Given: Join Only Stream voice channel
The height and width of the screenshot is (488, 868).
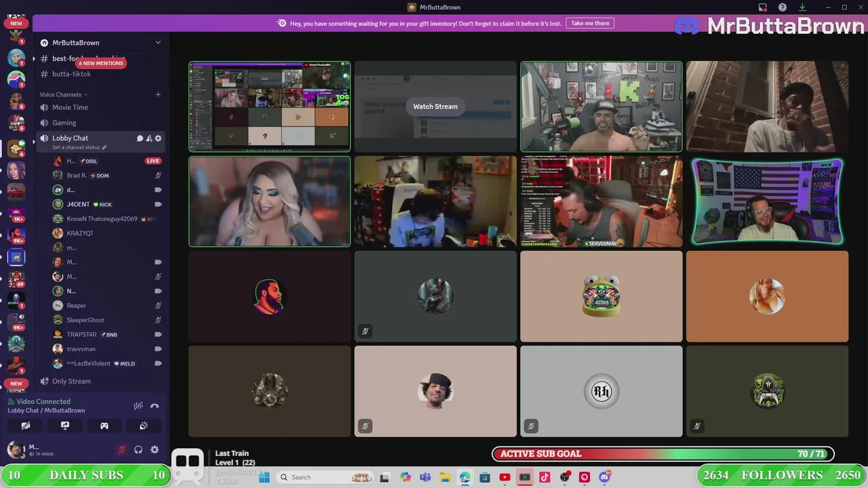Looking at the screenshot, I should pos(71,381).
